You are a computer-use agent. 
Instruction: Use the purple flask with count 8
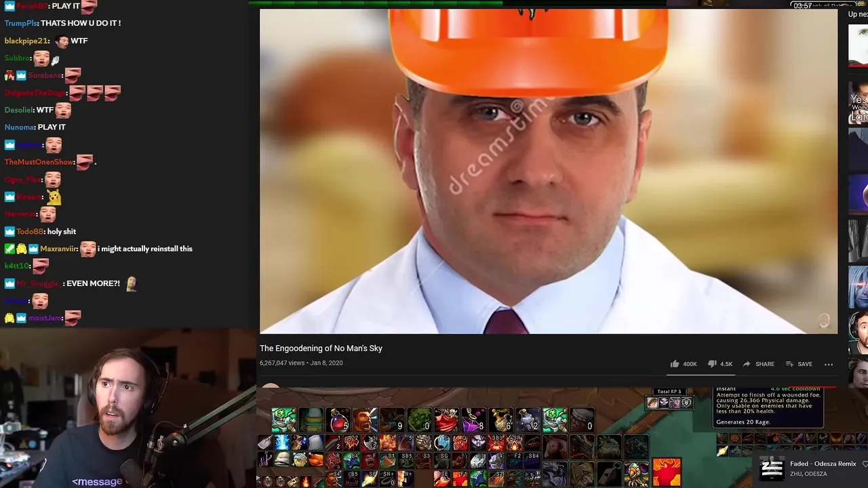(474, 420)
